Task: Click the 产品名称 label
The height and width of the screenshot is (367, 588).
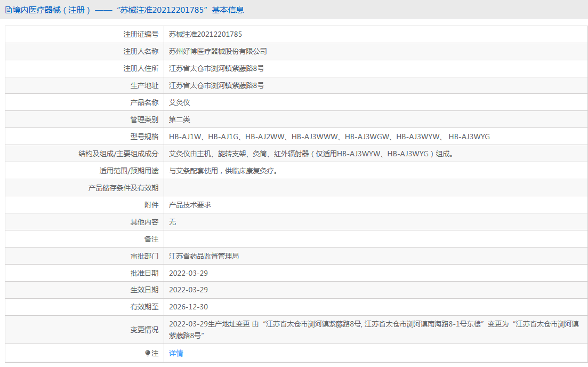Action: click(x=144, y=102)
